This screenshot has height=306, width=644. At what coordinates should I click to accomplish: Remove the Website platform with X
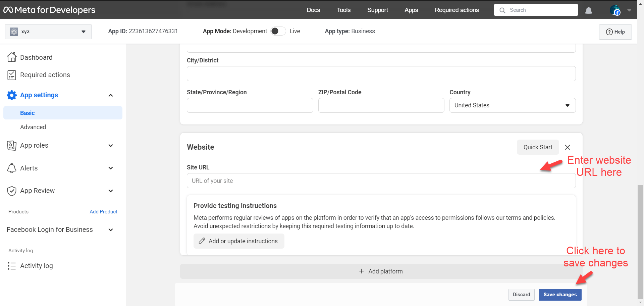[x=568, y=147]
